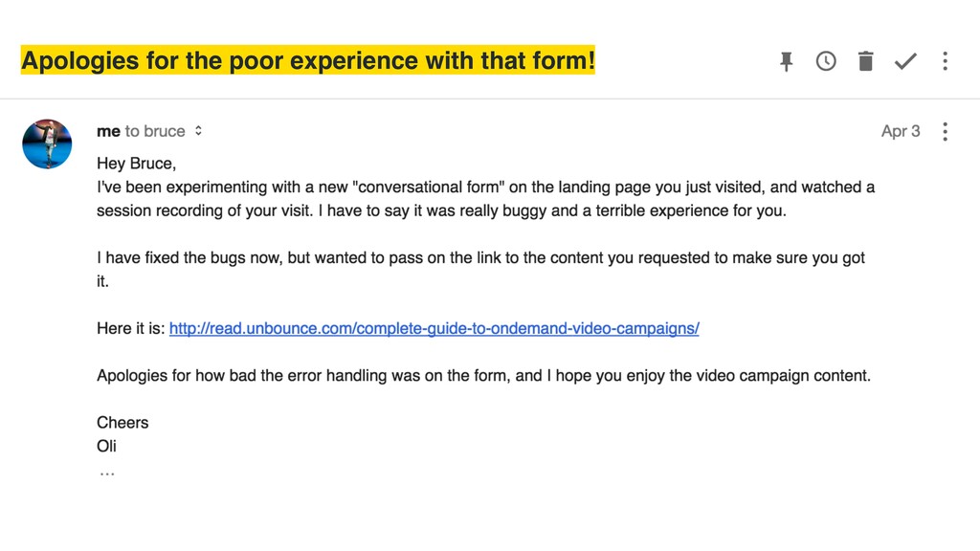The height and width of the screenshot is (551, 980).
Task: Click the Apr 3 message date
Action: 901,131
